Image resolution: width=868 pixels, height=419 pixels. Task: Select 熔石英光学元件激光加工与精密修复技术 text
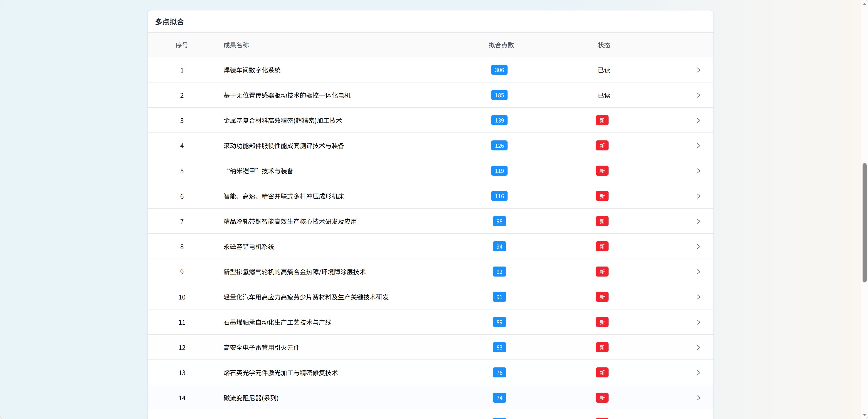point(280,372)
